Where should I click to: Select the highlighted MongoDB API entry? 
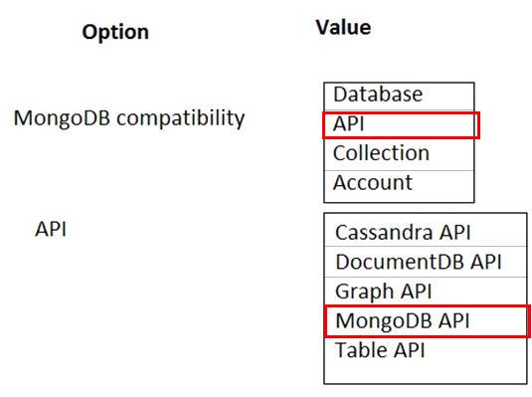pyautogui.click(x=428, y=321)
